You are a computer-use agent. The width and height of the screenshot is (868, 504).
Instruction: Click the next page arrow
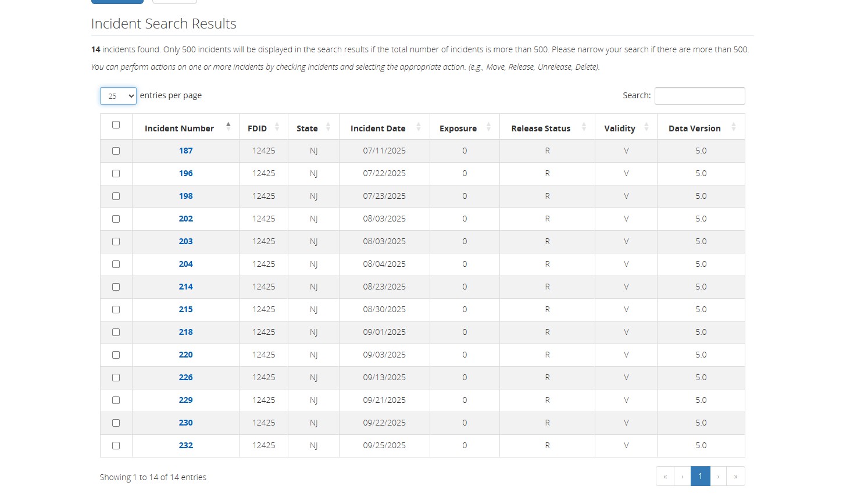point(718,476)
